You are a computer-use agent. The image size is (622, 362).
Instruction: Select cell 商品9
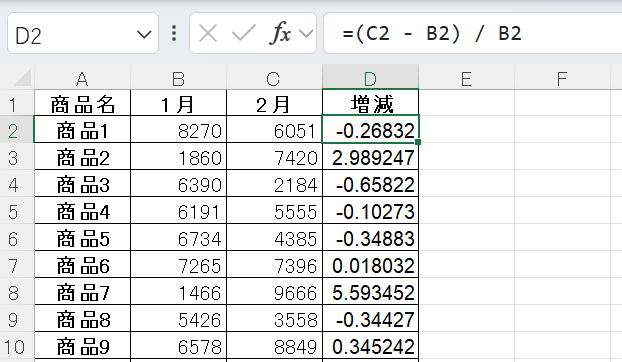point(83,346)
